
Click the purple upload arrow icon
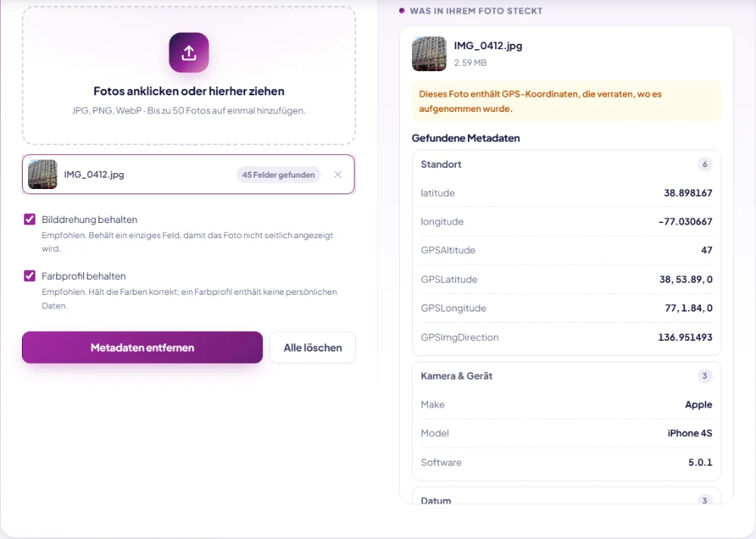188,53
